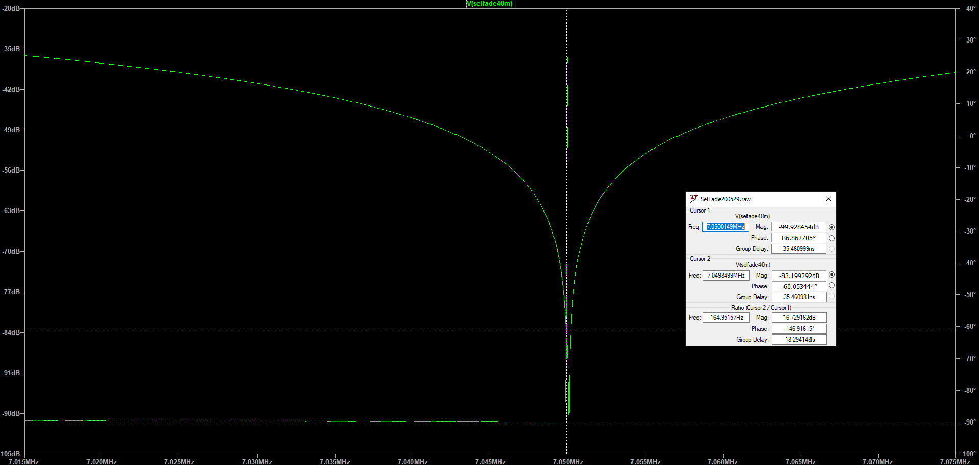
Task: Click Cursor 1 Mag field -99.928454dB
Action: pyautogui.click(x=799, y=227)
